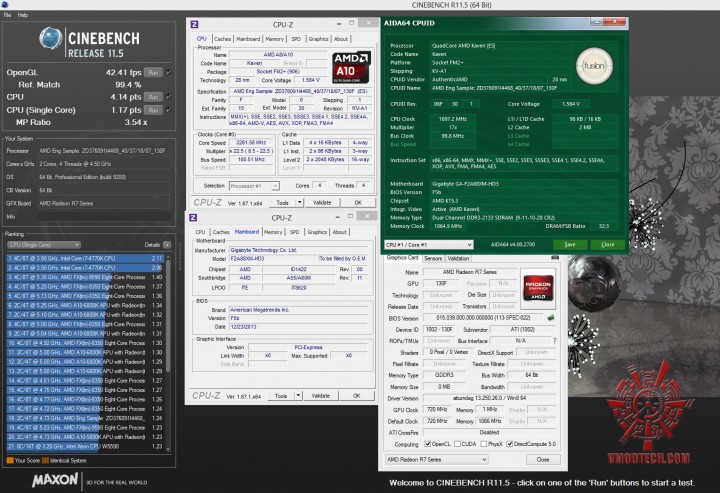Select ranking row 3 AMD FX-9590 at 5.30 GHz
This screenshot has width=720, height=493.
[85, 277]
